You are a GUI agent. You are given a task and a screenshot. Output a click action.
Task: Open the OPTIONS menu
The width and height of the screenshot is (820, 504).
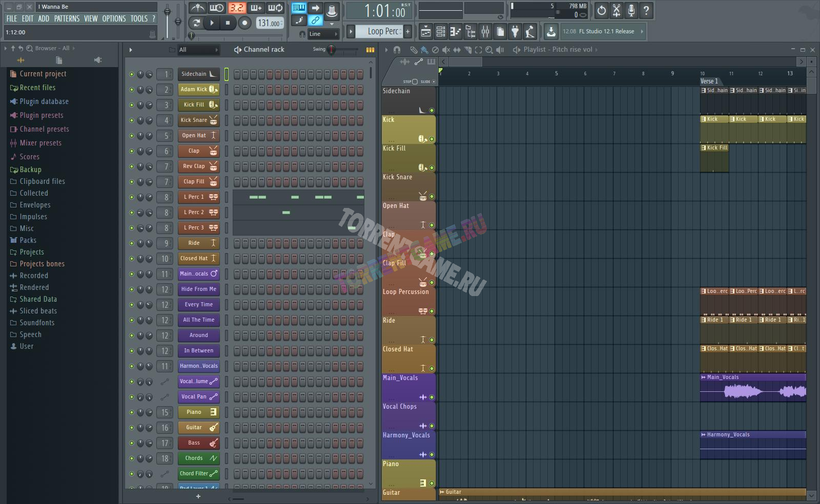(x=114, y=18)
